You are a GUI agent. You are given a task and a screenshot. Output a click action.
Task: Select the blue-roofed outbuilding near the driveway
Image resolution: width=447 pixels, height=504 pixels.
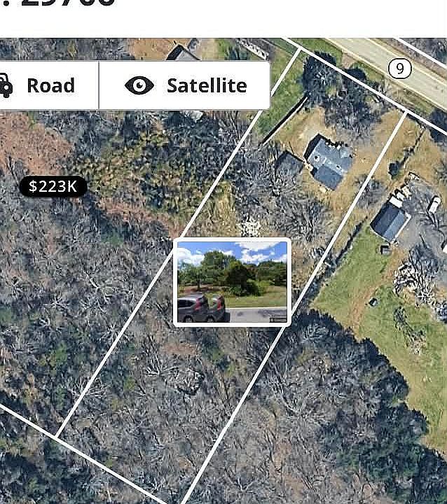[390, 221]
